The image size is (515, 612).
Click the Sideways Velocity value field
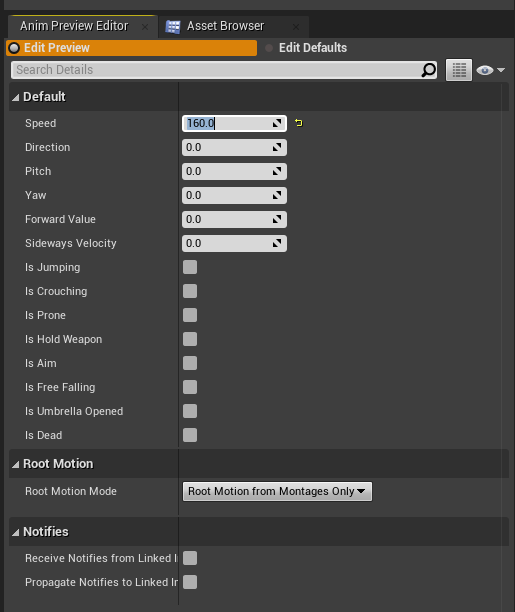(234, 244)
